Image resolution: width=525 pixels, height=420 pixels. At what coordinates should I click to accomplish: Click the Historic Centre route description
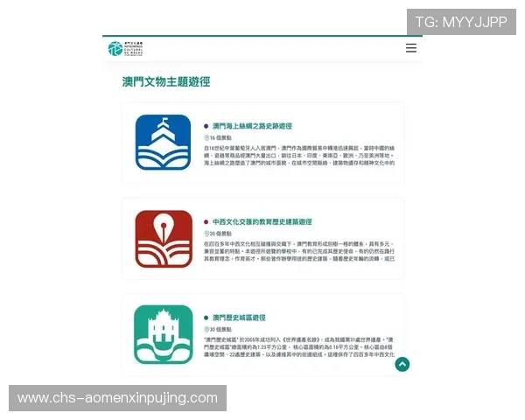pyautogui.click(x=299, y=347)
